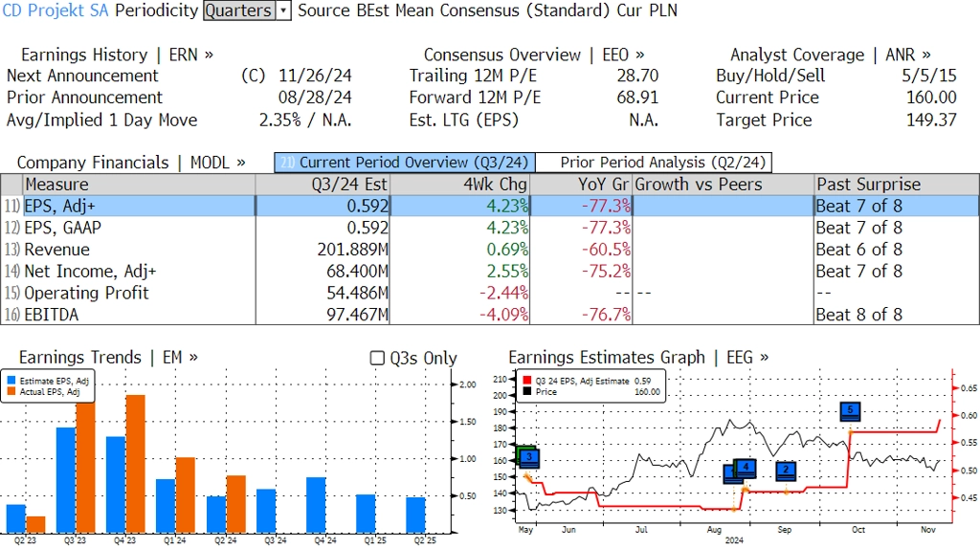Sort by Measure column header
The image size is (980, 548).
click(x=139, y=185)
